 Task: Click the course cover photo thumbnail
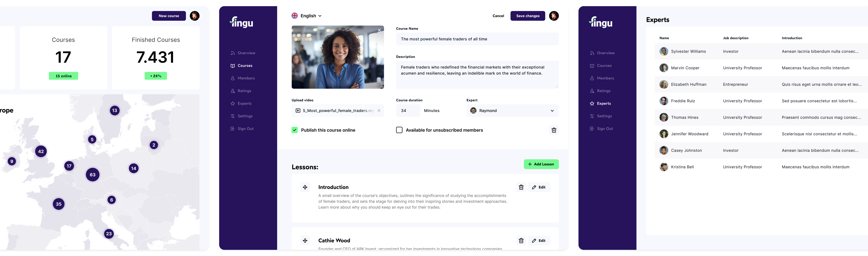tap(338, 57)
